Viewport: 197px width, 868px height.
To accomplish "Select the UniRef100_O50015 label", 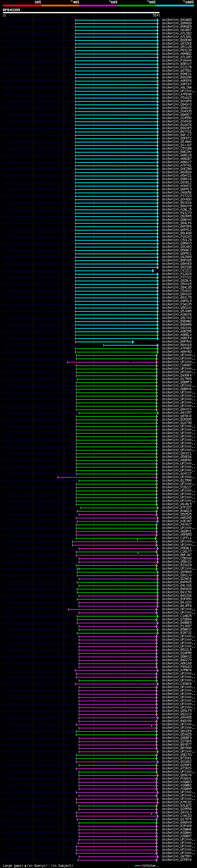I will pos(177,284).
